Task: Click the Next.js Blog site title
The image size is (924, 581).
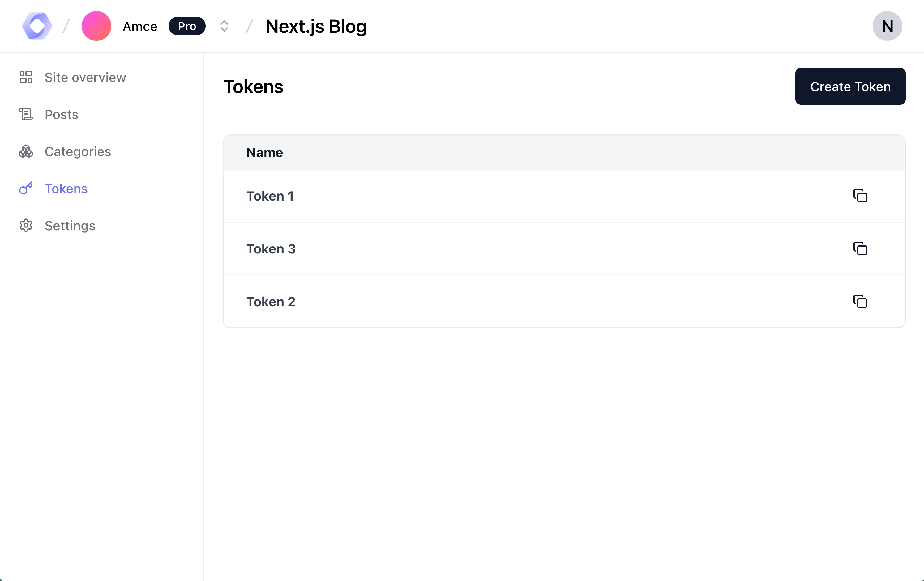Action: pyautogui.click(x=316, y=27)
